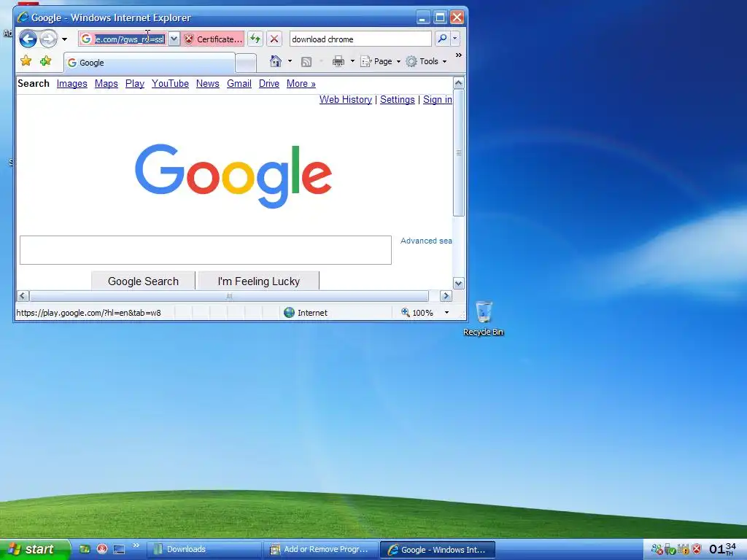Click the vertical scrollbar down arrow

click(x=459, y=284)
